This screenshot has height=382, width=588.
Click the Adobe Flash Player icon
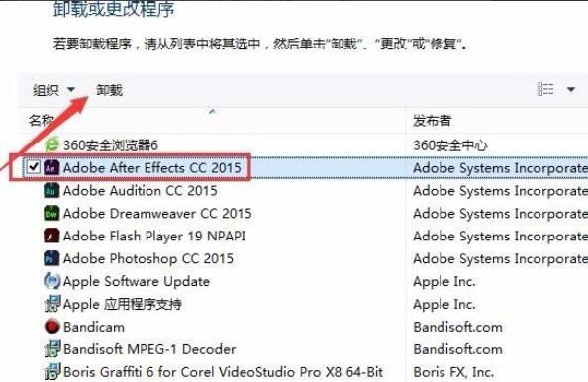click(51, 236)
